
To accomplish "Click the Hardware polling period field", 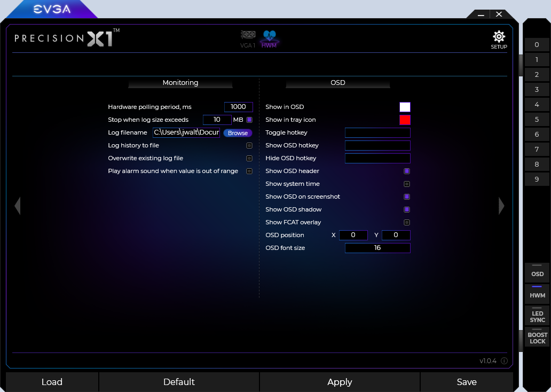I will tap(238, 107).
